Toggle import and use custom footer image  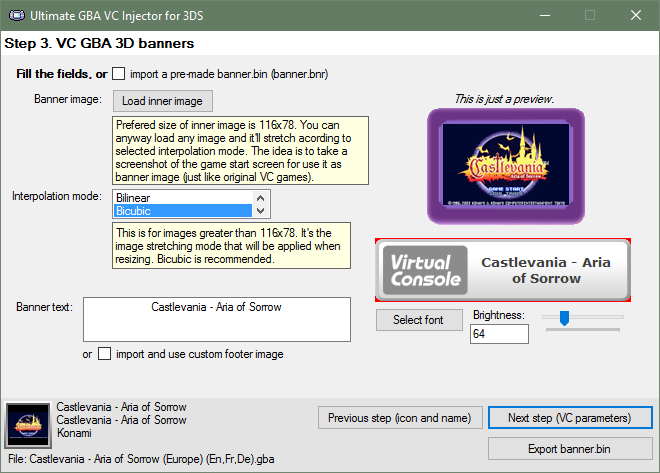104,354
